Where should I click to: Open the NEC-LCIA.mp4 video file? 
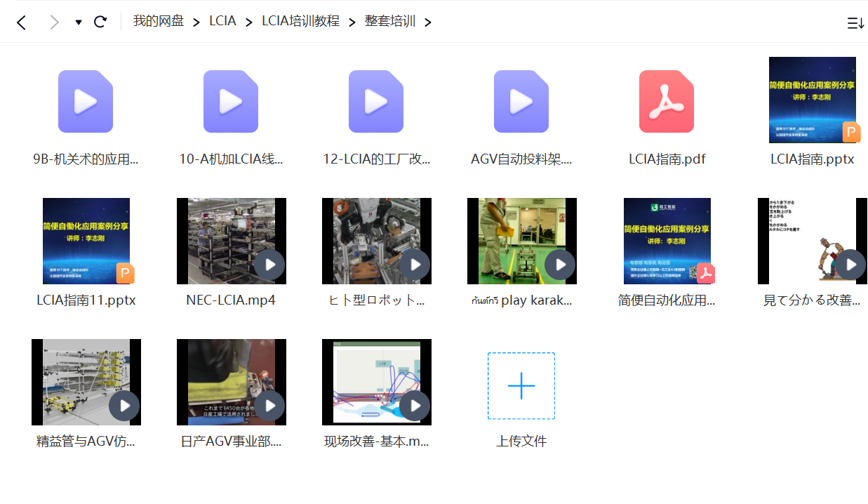[231, 241]
